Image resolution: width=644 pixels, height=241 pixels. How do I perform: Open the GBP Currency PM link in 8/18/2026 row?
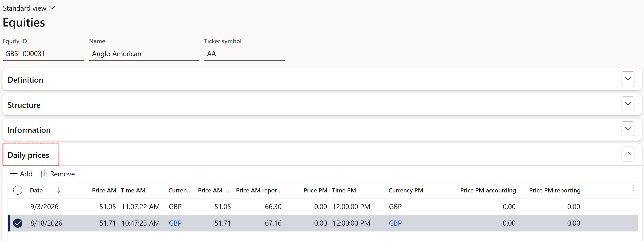(395, 223)
